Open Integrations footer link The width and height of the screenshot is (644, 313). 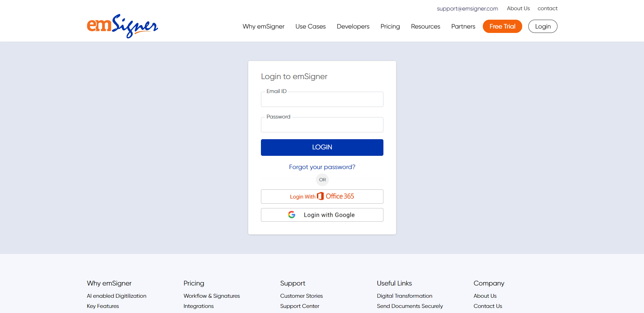pos(198,306)
